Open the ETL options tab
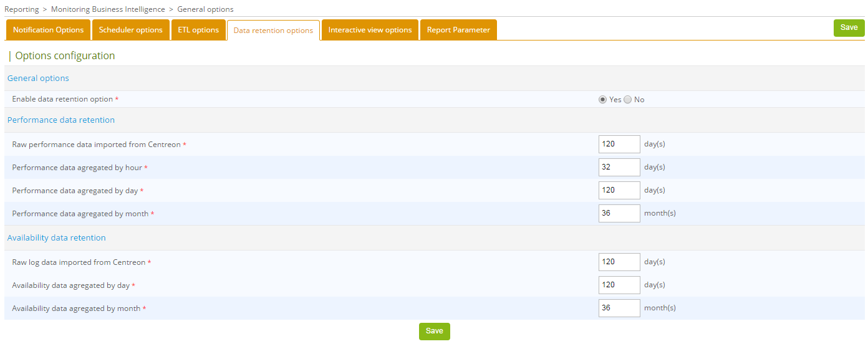This screenshot has height=344, width=868. coord(198,30)
